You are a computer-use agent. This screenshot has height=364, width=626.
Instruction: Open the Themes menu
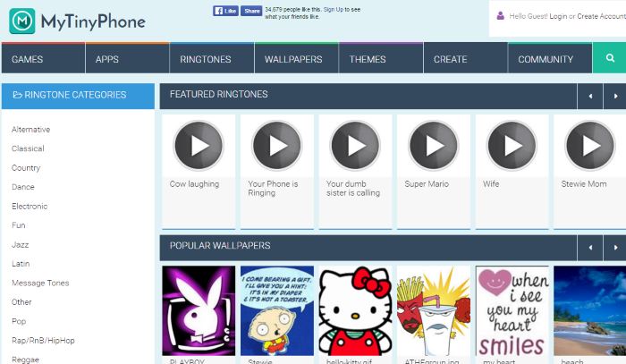coord(381,58)
